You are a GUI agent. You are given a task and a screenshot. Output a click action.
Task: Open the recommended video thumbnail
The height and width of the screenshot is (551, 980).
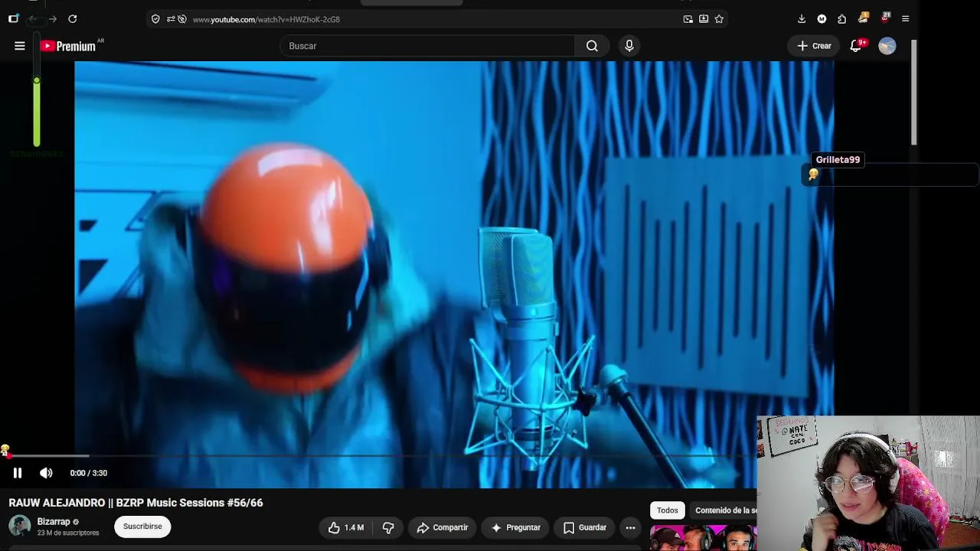(x=703, y=538)
